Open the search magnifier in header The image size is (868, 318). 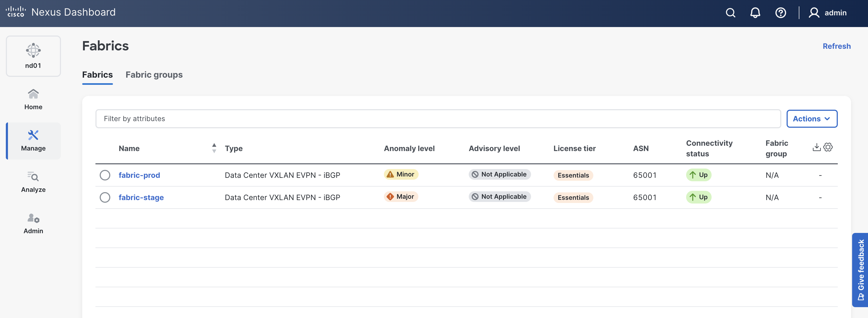[730, 13]
